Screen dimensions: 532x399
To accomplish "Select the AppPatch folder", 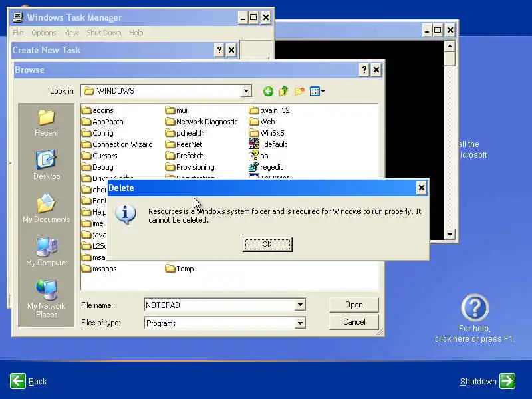I will tap(103, 122).
